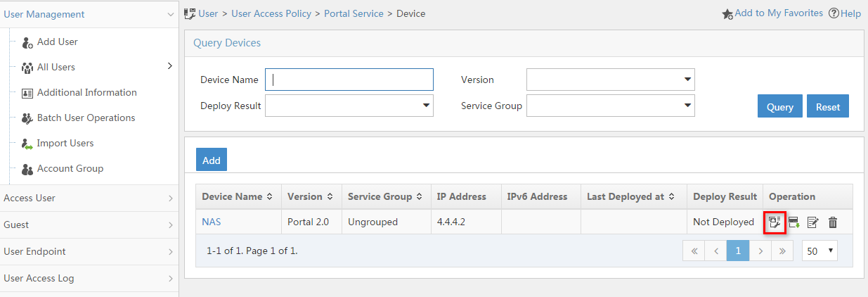868x297 pixels.
Task: Click the Query button
Action: 780,107
